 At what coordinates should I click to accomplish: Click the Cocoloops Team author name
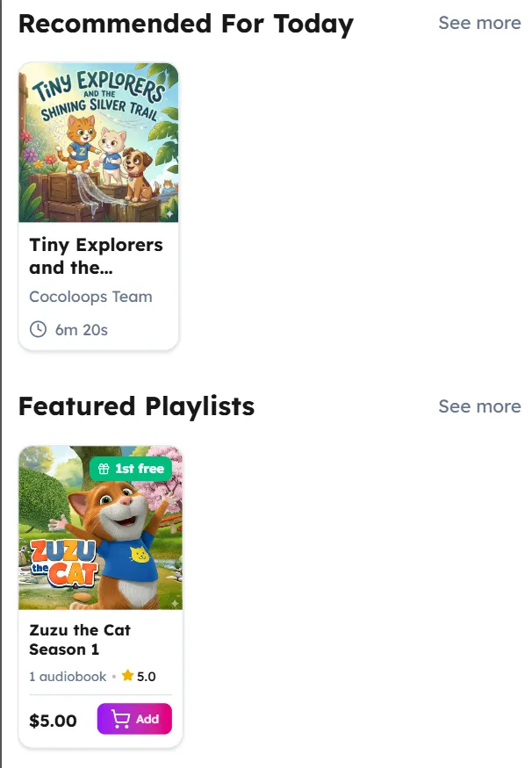(x=90, y=297)
